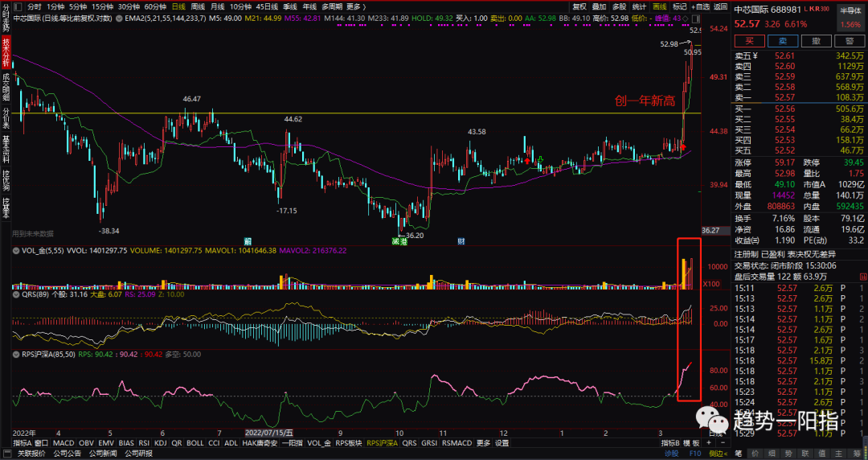
Task: Select KDJ indicator tab
Action: (161, 443)
